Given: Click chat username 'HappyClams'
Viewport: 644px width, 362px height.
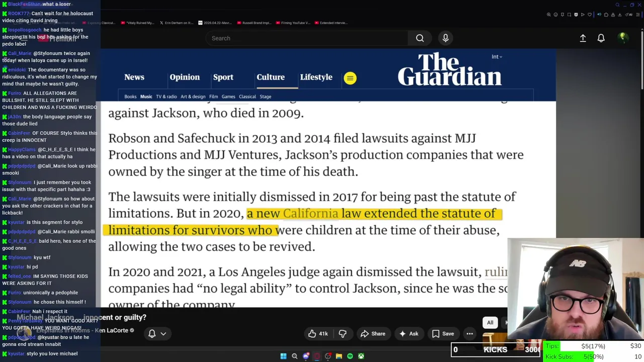Looking at the screenshot, I should (22, 150).
